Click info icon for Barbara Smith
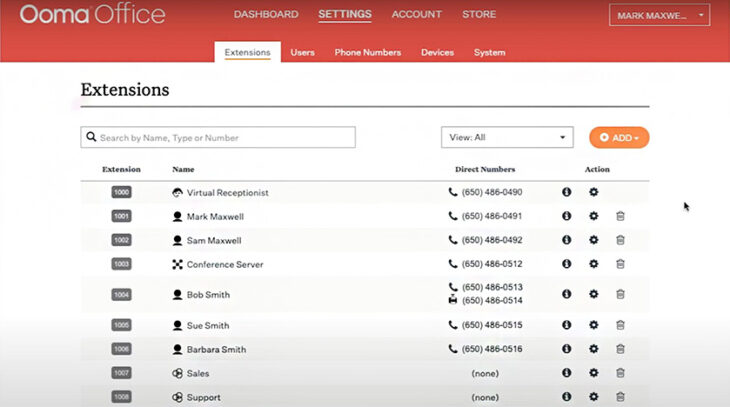Viewport: 730px width, 407px height. pyautogui.click(x=566, y=349)
